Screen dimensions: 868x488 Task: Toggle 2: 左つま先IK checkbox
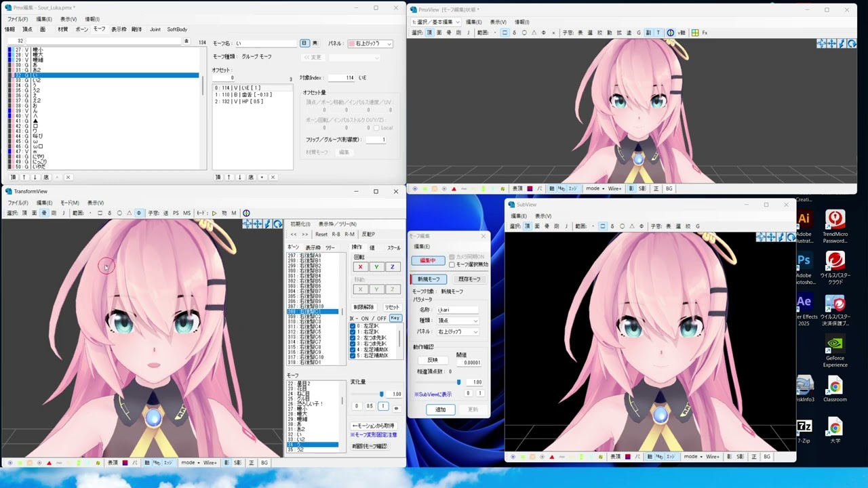(353, 338)
